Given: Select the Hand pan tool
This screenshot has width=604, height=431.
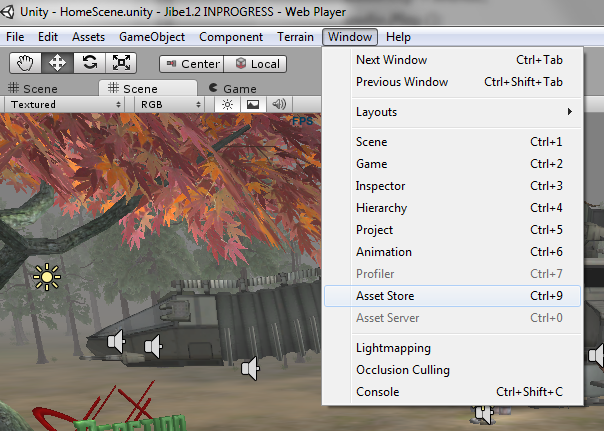Looking at the screenshot, I should point(26,63).
